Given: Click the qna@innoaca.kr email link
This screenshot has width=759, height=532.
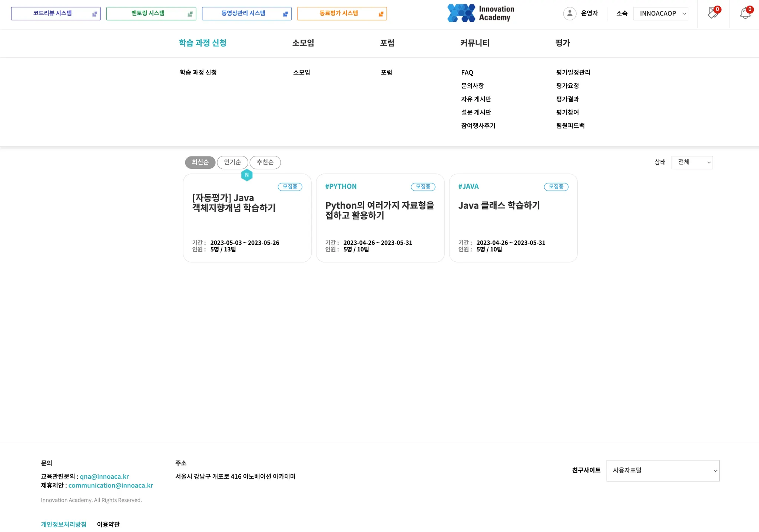Looking at the screenshot, I should [x=105, y=476].
